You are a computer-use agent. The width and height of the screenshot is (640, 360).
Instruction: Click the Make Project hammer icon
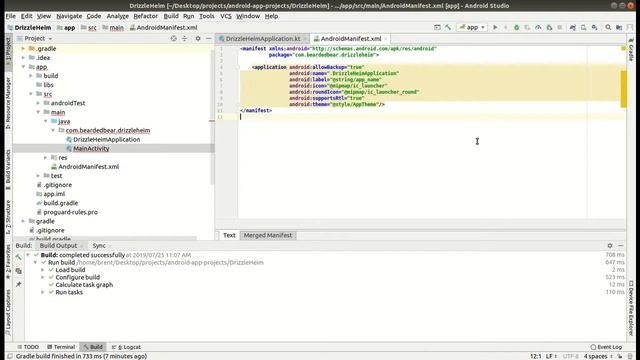448,27
